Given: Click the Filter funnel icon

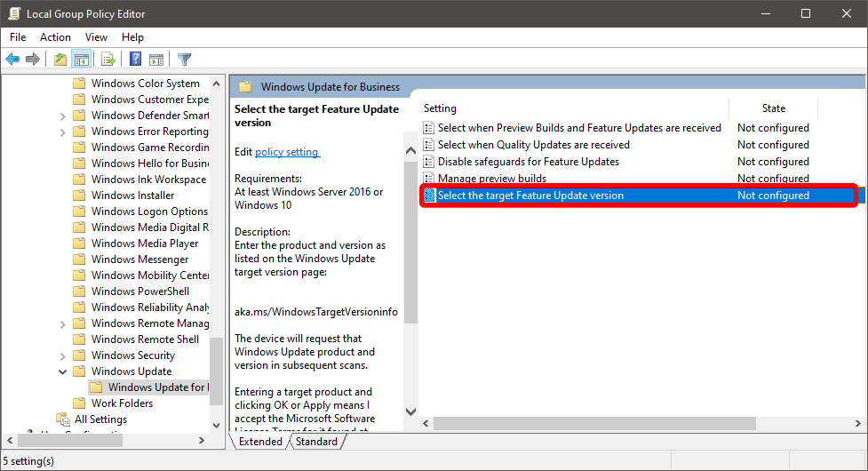Looking at the screenshot, I should 184,60.
